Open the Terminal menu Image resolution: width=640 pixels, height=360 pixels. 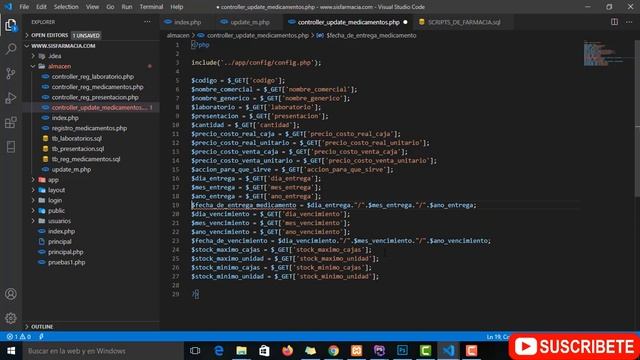point(151,7)
